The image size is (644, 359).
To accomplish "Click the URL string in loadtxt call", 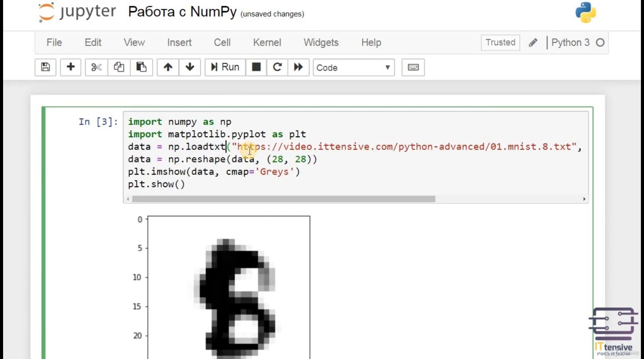I will click(404, 147).
